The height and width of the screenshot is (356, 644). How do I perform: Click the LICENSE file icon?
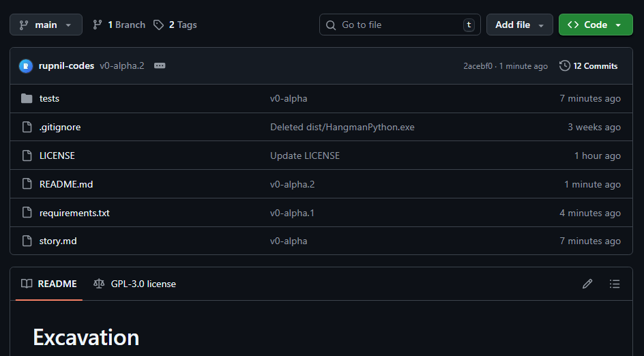point(27,155)
